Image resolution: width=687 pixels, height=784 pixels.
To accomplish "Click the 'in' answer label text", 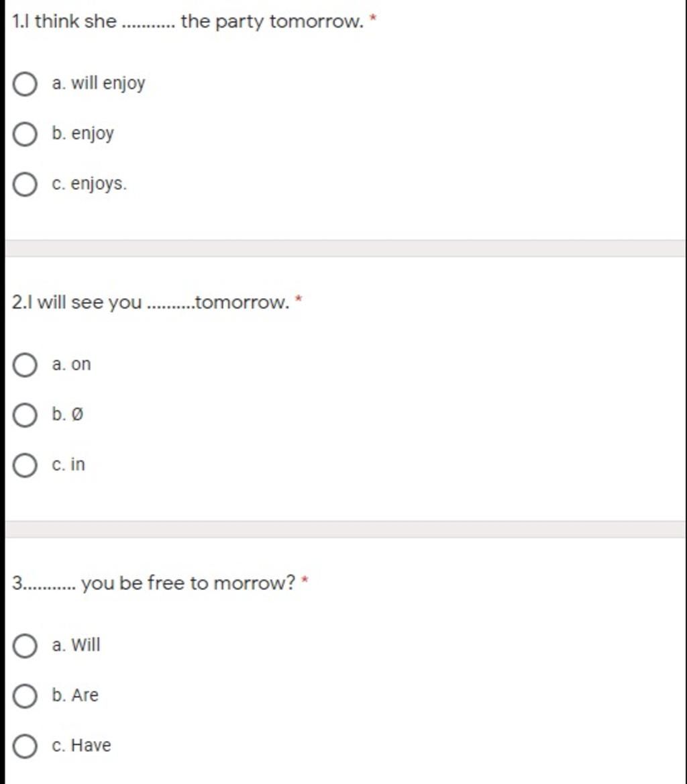I will [x=78, y=464].
